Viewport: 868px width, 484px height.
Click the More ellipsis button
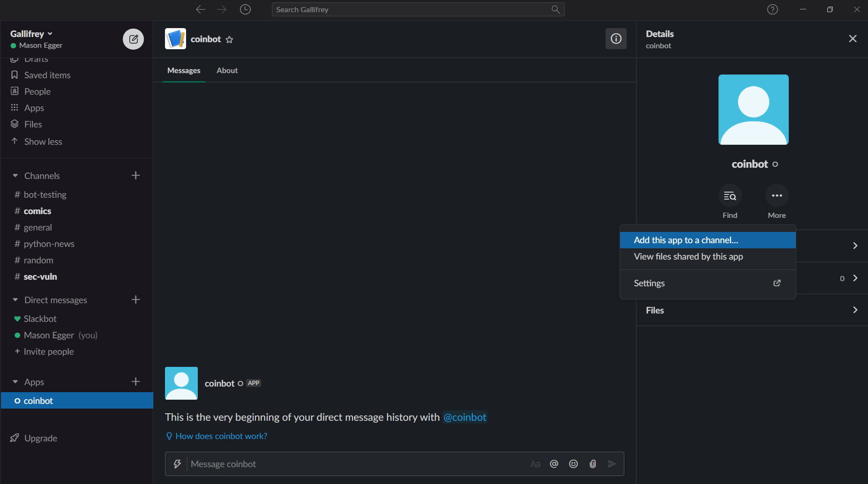click(x=777, y=196)
